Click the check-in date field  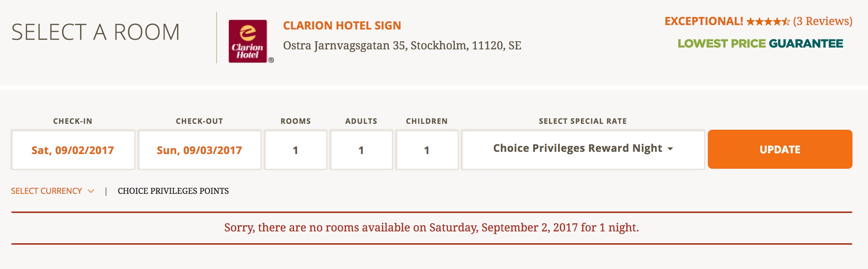(73, 150)
